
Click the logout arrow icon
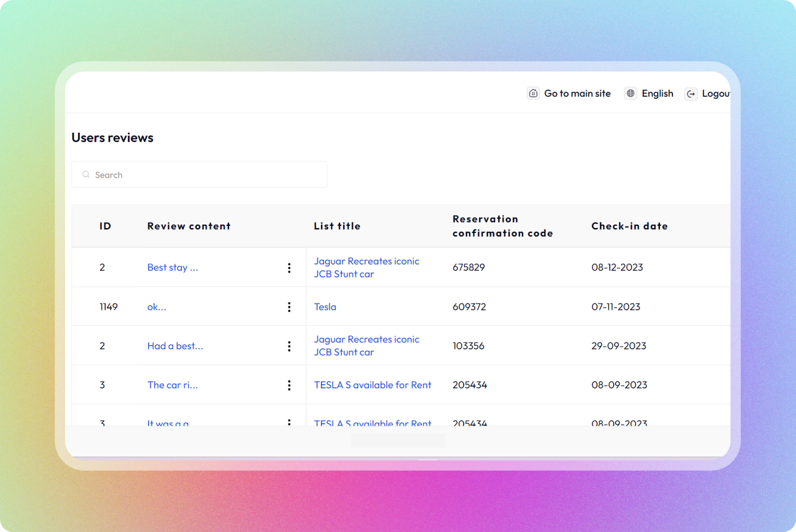pyautogui.click(x=691, y=94)
